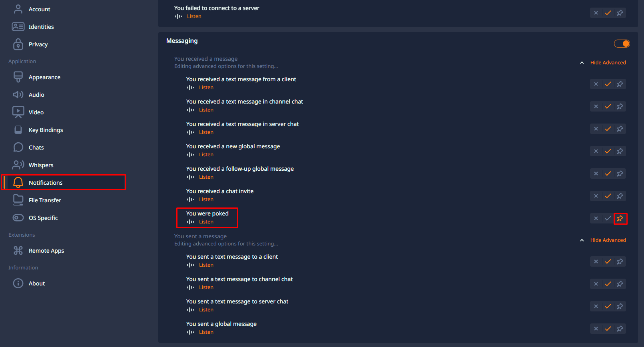Click the sound wave icon under 'You were poked'
This screenshot has height=347, width=644.
click(x=191, y=222)
